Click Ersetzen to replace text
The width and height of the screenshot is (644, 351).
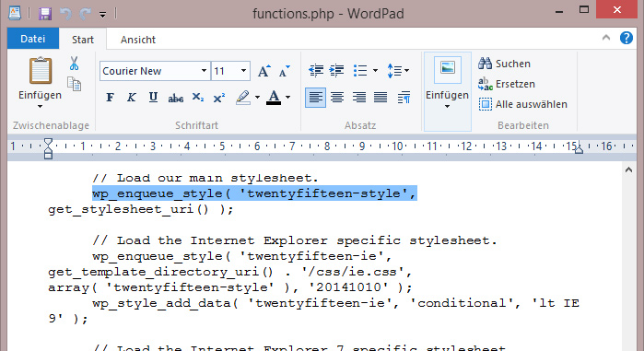pyautogui.click(x=507, y=84)
